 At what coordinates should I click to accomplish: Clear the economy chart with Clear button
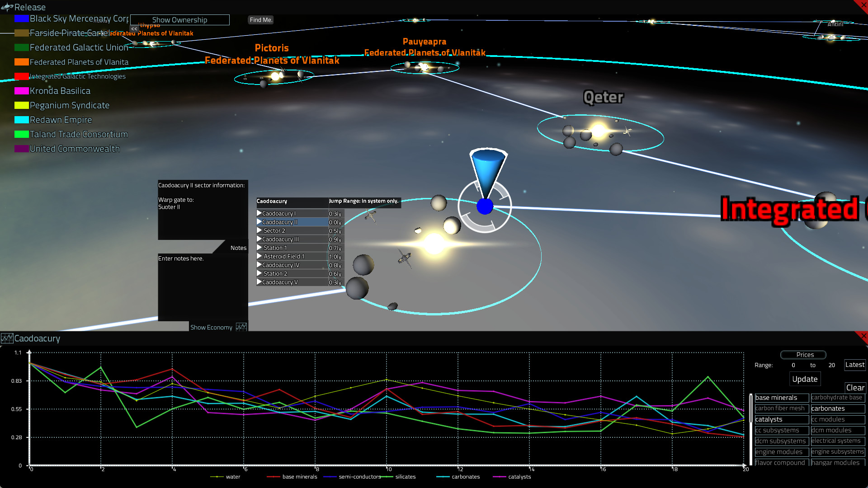click(855, 388)
